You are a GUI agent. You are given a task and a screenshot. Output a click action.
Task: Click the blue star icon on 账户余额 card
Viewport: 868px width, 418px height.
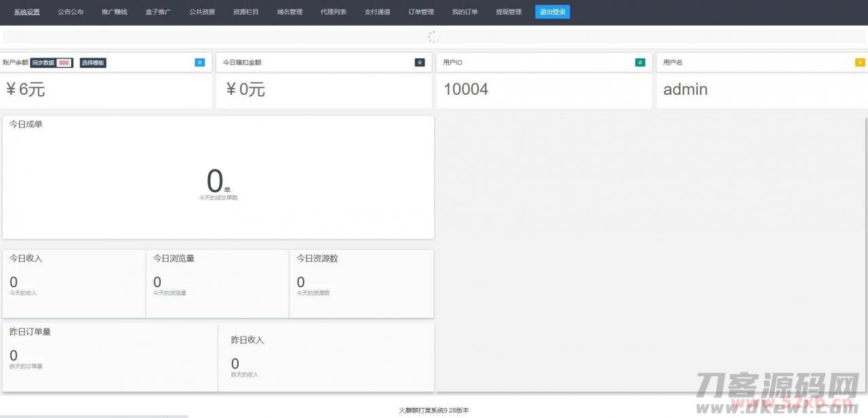click(199, 62)
